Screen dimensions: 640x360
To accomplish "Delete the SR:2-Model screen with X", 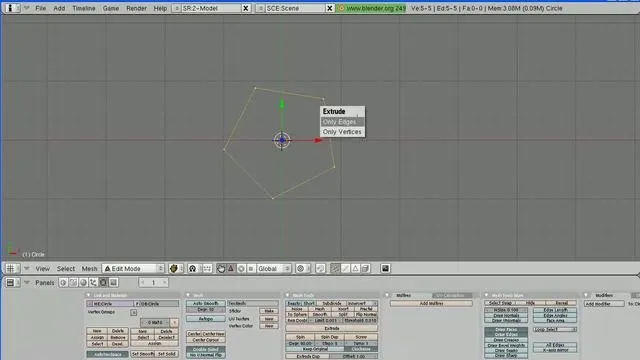I will [246, 8].
